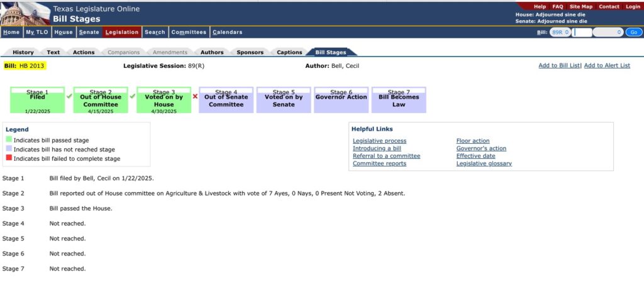Click the Stage 7 Bill Becomes Law box
Viewport: 644px width, 294px height.
[399, 101]
